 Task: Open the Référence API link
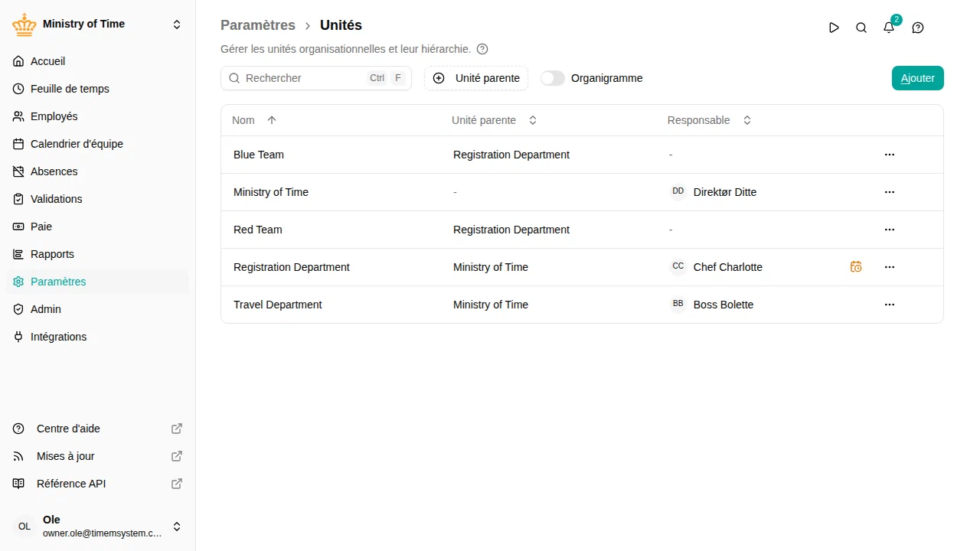pos(97,484)
